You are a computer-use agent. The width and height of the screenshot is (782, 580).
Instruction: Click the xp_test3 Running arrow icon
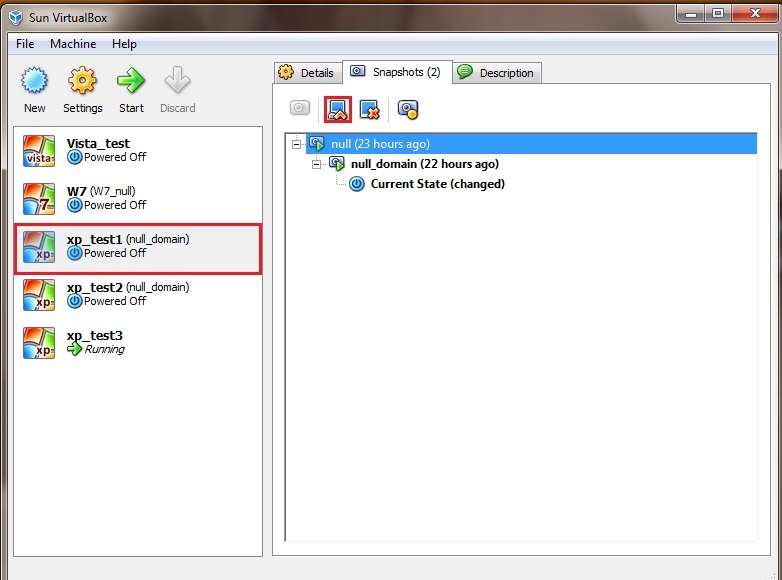coord(75,349)
